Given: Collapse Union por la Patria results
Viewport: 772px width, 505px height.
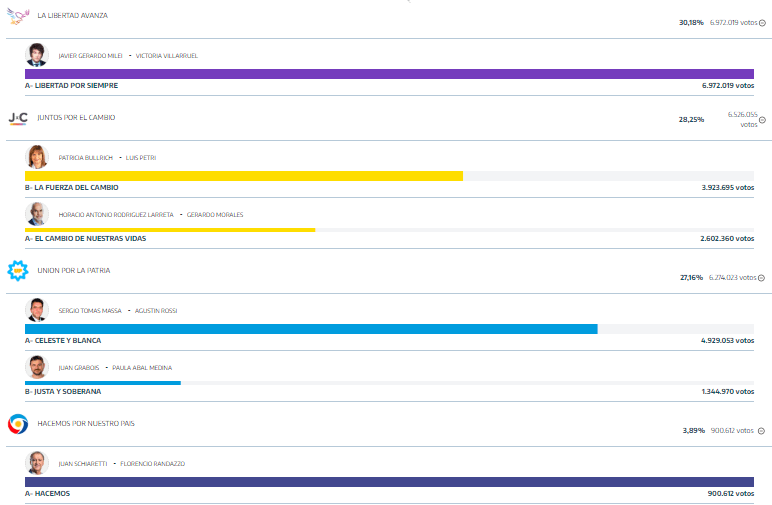Looking at the screenshot, I should (761, 278).
